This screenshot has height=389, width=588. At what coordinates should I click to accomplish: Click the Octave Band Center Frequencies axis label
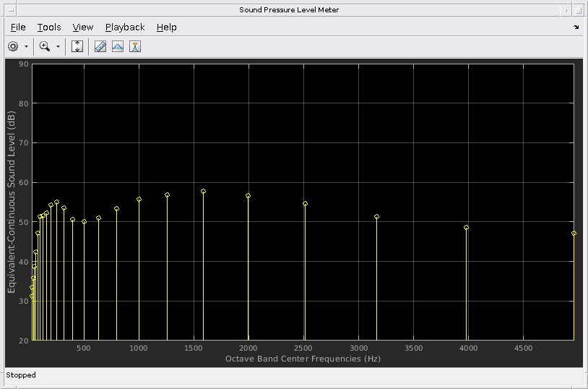(303, 359)
